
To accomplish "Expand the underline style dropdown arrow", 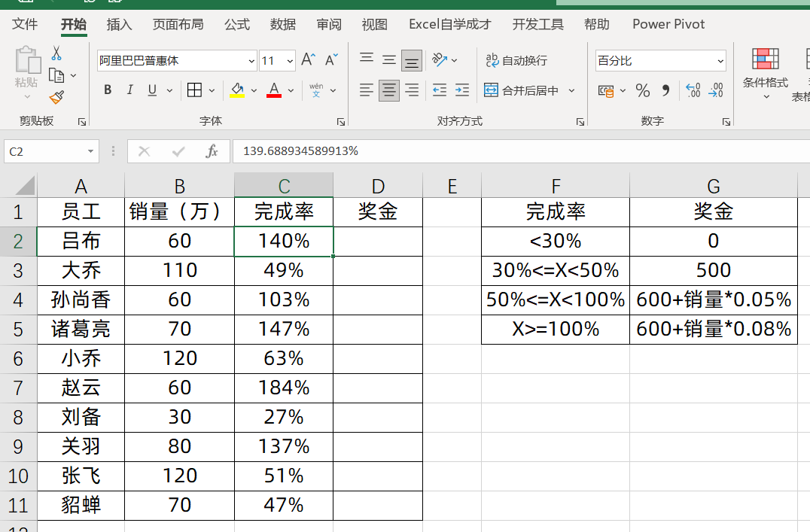I will point(169,91).
